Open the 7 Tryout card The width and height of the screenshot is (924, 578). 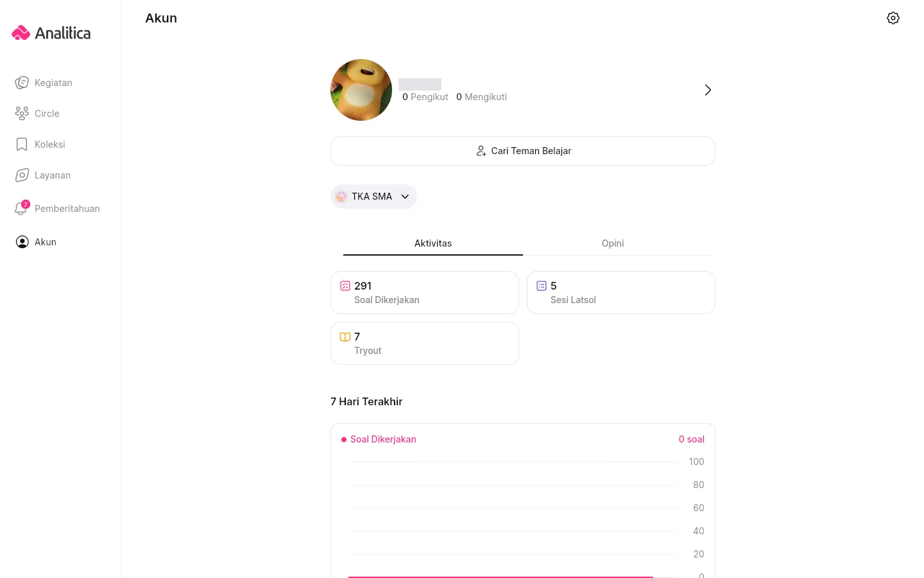(x=425, y=344)
